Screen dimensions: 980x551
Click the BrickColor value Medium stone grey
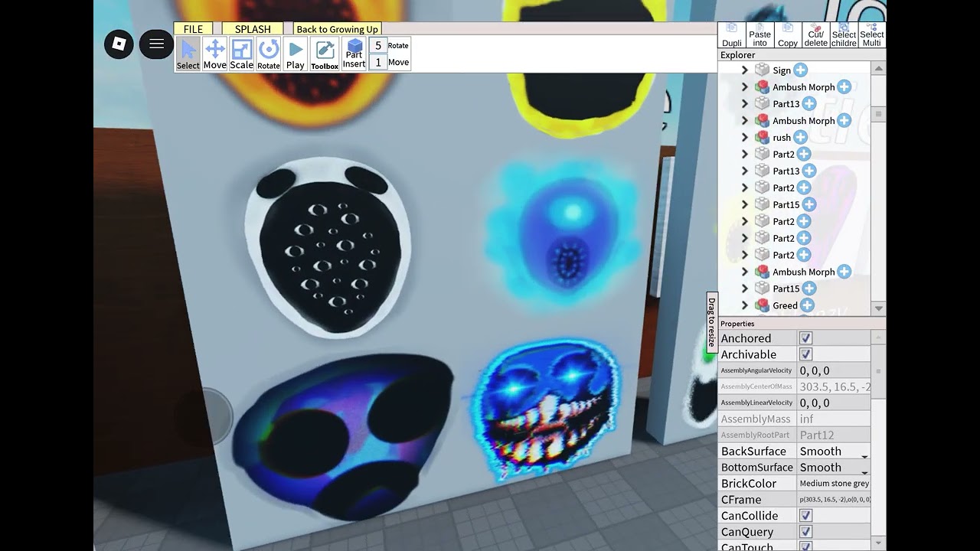[x=834, y=484]
